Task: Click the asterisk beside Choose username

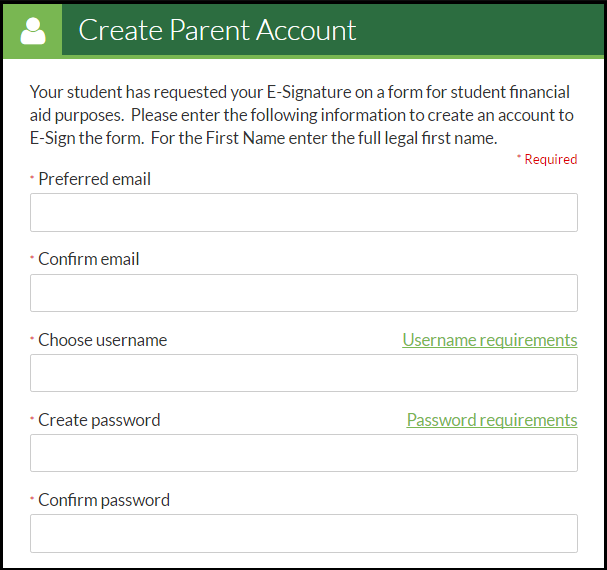Action: (32, 338)
